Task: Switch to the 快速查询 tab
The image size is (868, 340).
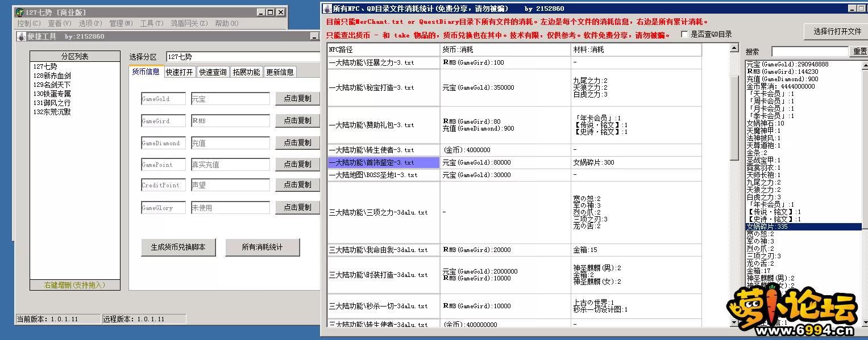Action: click(213, 72)
